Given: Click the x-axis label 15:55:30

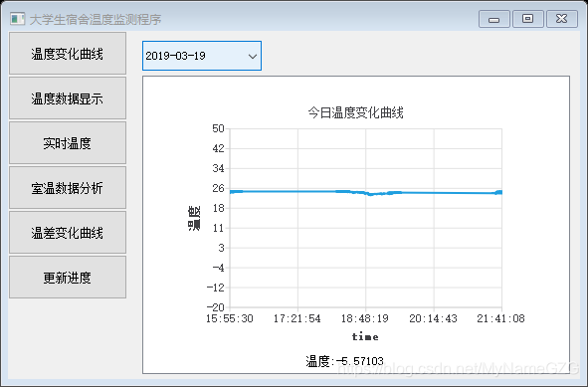Looking at the screenshot, I should pyautogui.click(x=230, y=318).
